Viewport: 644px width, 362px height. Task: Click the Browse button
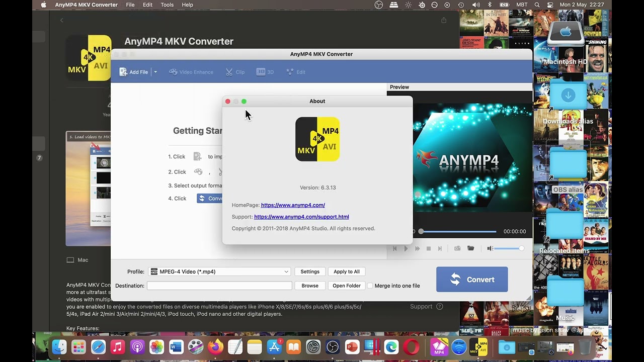point(310,286)
